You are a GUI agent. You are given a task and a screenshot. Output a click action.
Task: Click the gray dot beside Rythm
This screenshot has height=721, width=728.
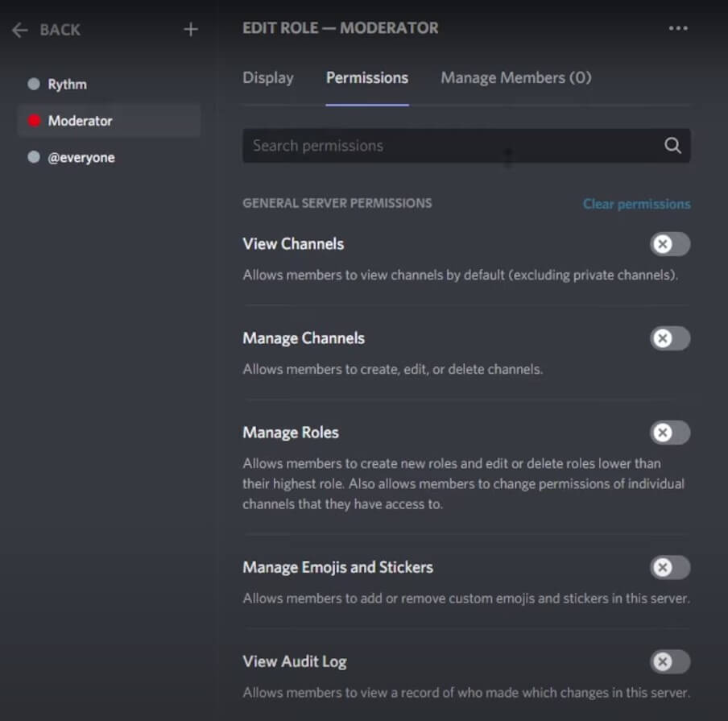(34, 84)
